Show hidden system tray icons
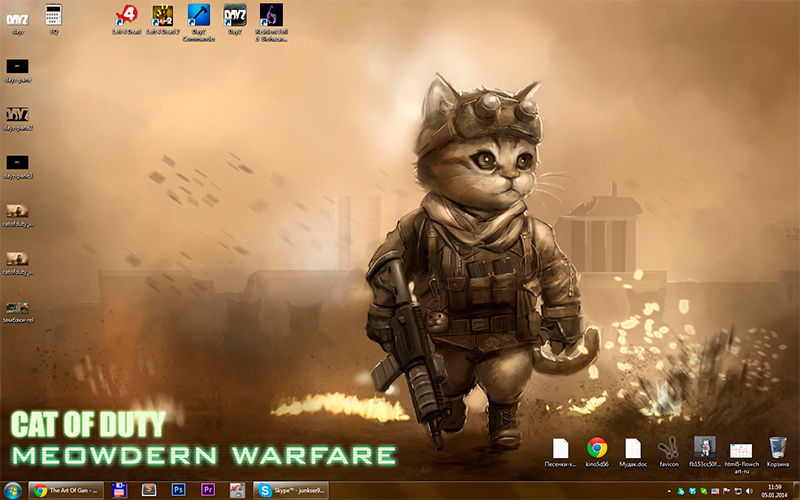The width and height of the screenshot is (800, 500). 669,491
